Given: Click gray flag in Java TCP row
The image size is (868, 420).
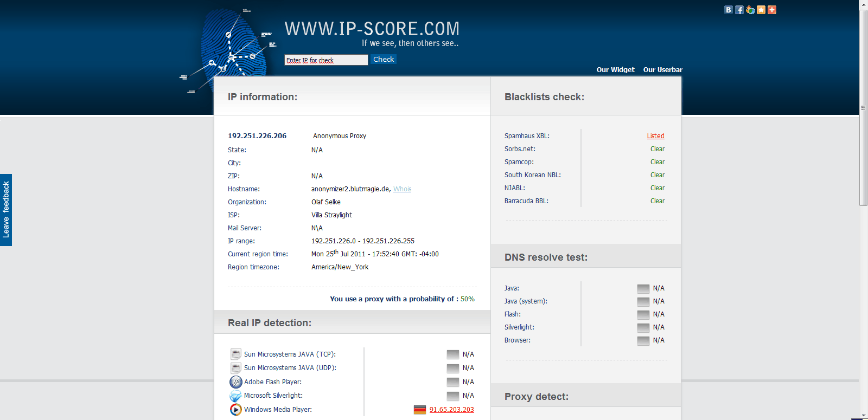Looking at the screenshot, I should point(453,354).
